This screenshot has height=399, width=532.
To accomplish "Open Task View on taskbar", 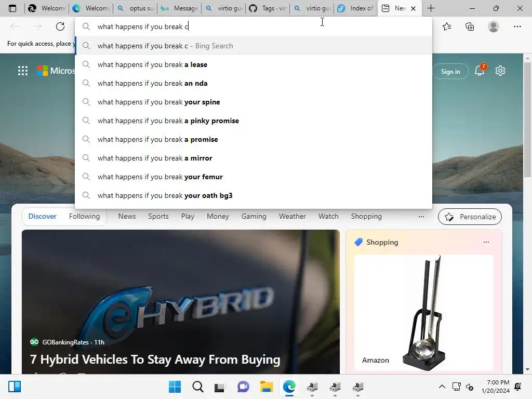I will pyautogui.click(x=220, y=387).
